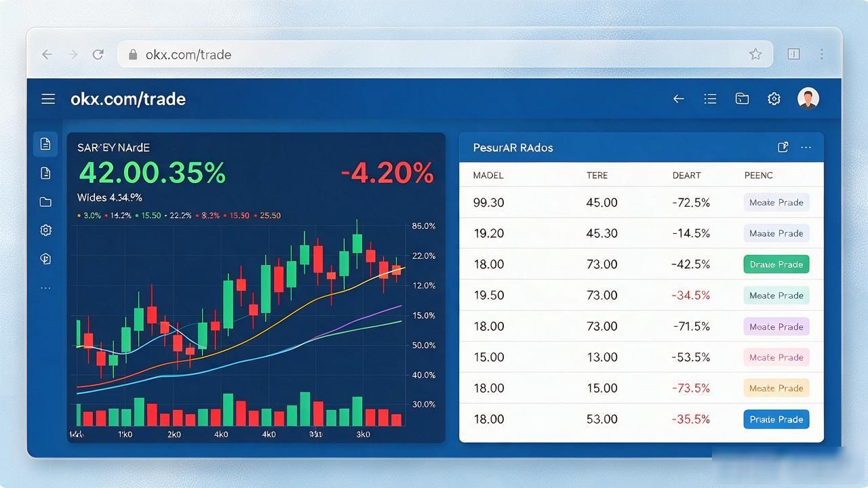868x488 pixels.
Task: Open settings gear in app header
Action: pyautogui.click(x=774, y=99)
